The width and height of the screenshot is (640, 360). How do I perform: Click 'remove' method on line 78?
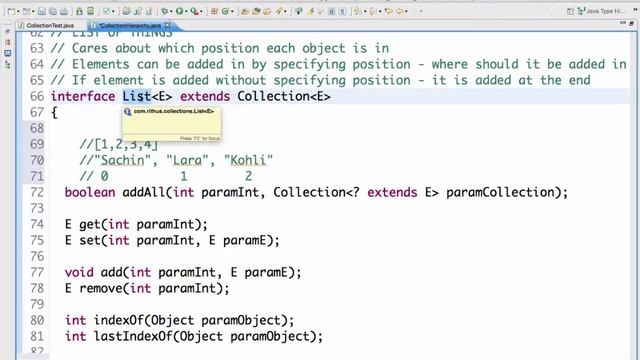[101, 288]
